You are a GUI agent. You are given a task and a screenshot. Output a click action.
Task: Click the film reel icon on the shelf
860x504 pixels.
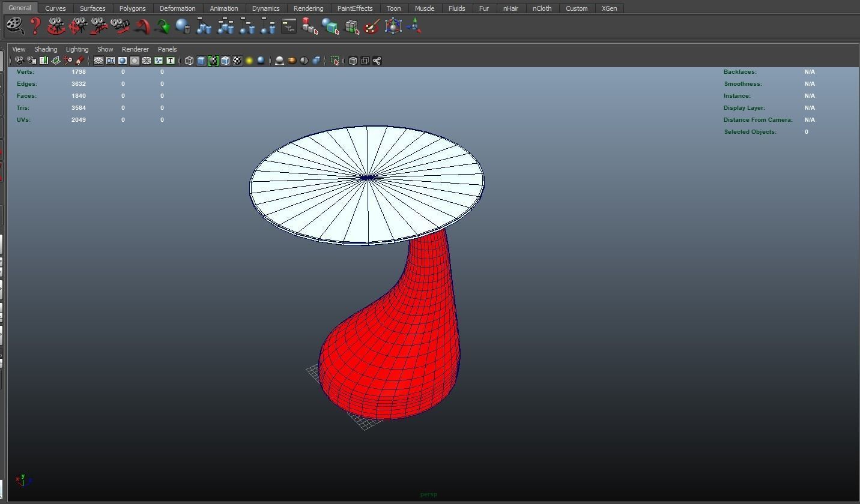pyautogui.click(x=14, y=26)
